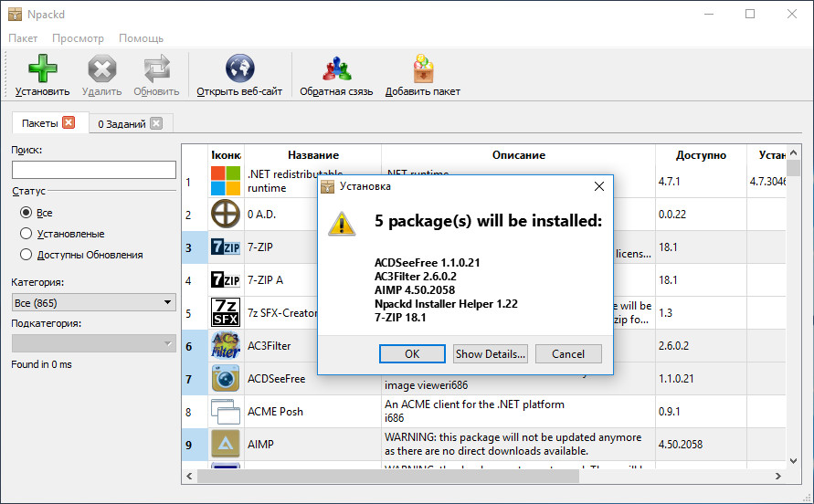Click the Обновить arrows icon
Image resolution: width=814 pixels, height=504 pixels.
click(156, 68)
